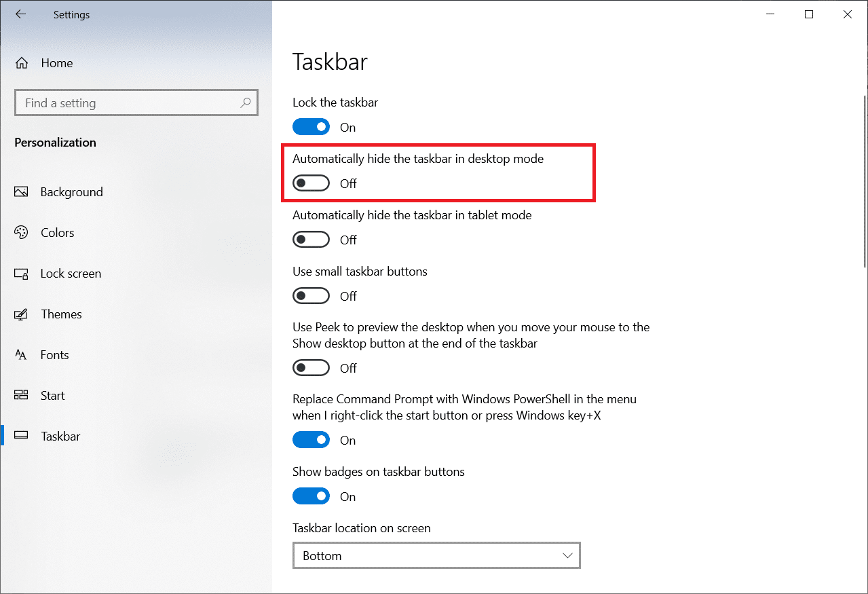The width and height of the screenshot is (868, 594).
Task: Open Home via the house icon
Action: pyautogui.click(x=22, y=63)
